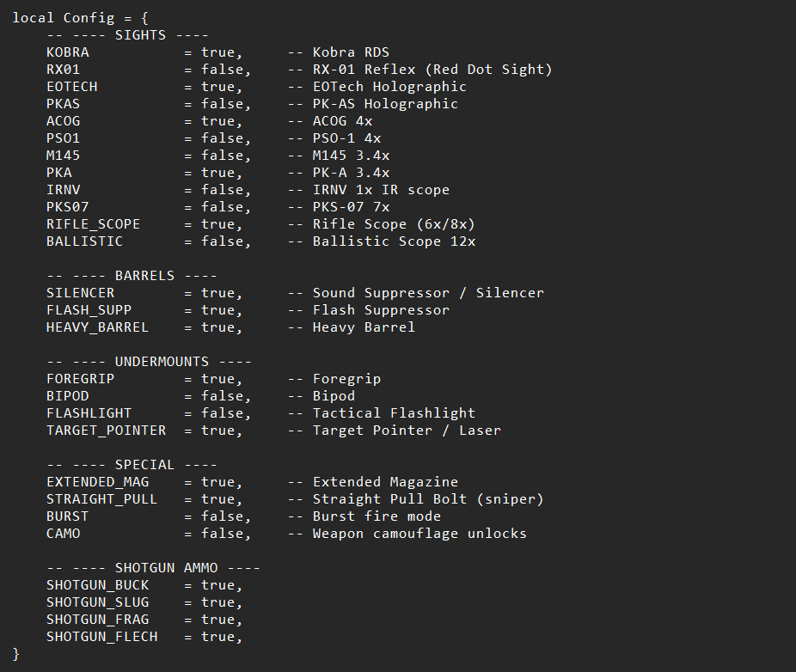Viewport: 796px width, 672px height.
Task: Click the EXTENDED_MAG key name
Action: point(97,482)
